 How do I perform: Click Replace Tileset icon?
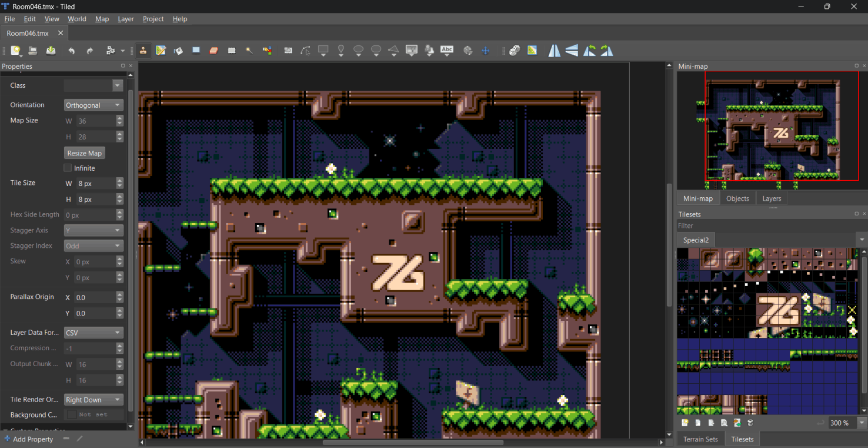tap(737, 423)
